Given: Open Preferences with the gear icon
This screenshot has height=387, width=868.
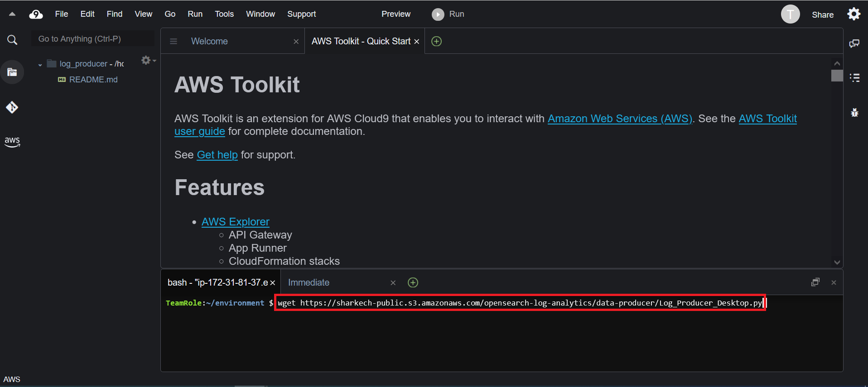Looking at the screenshot, I should coord(854,14).
